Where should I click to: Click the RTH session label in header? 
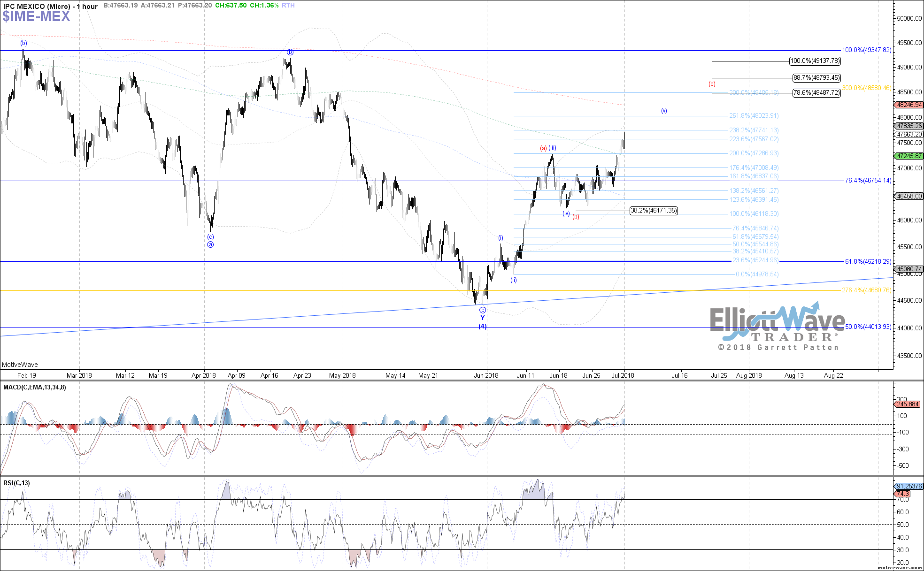tap(288, 5)
